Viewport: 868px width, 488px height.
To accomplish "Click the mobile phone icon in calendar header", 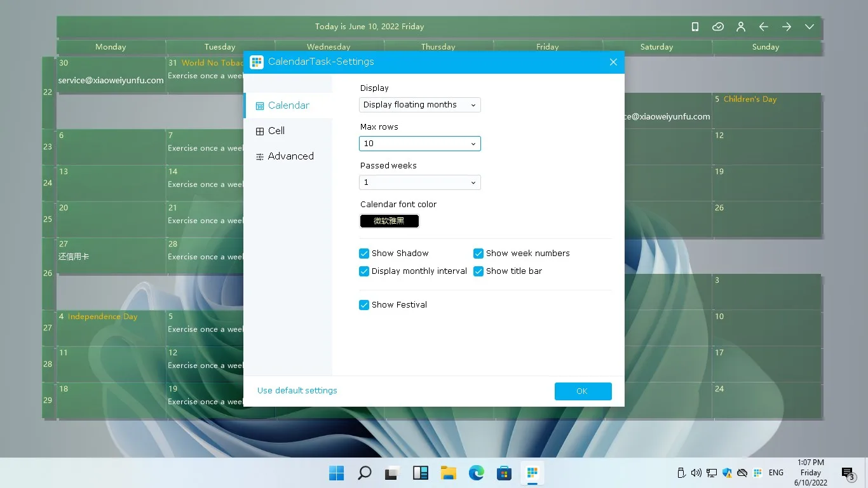I will click(x=695, y=27).
